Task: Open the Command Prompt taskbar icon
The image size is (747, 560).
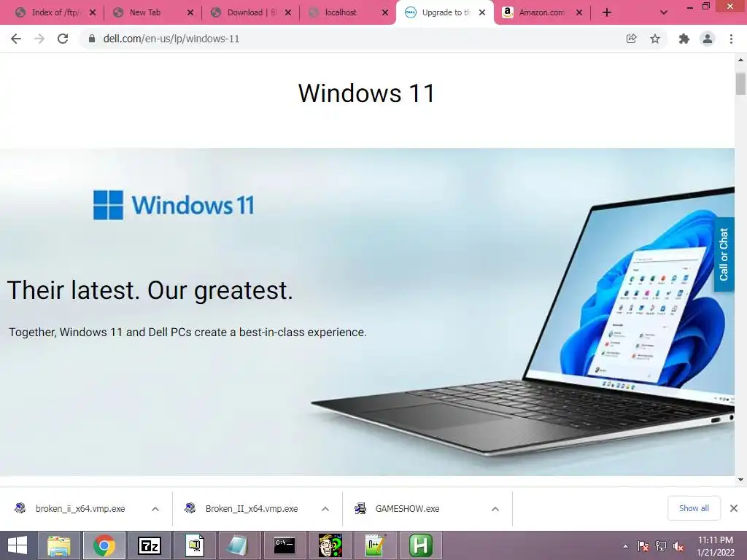Action: 285,545
